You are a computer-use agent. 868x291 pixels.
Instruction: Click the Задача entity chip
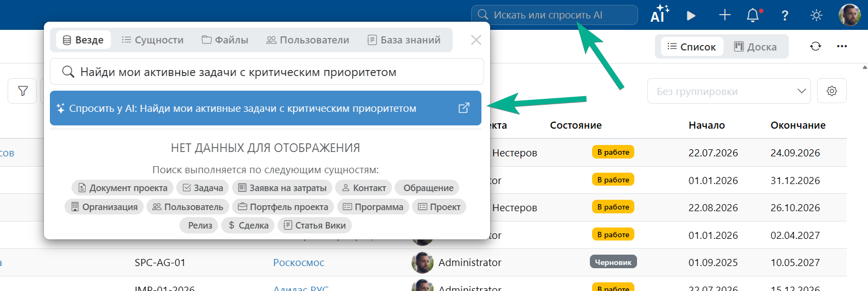pos(203,188)
